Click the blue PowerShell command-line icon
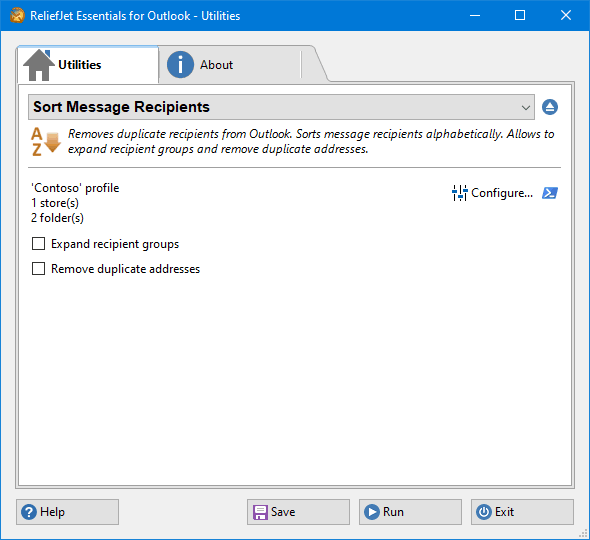Screen dimensions: 590x540 (x=550, y=193)
